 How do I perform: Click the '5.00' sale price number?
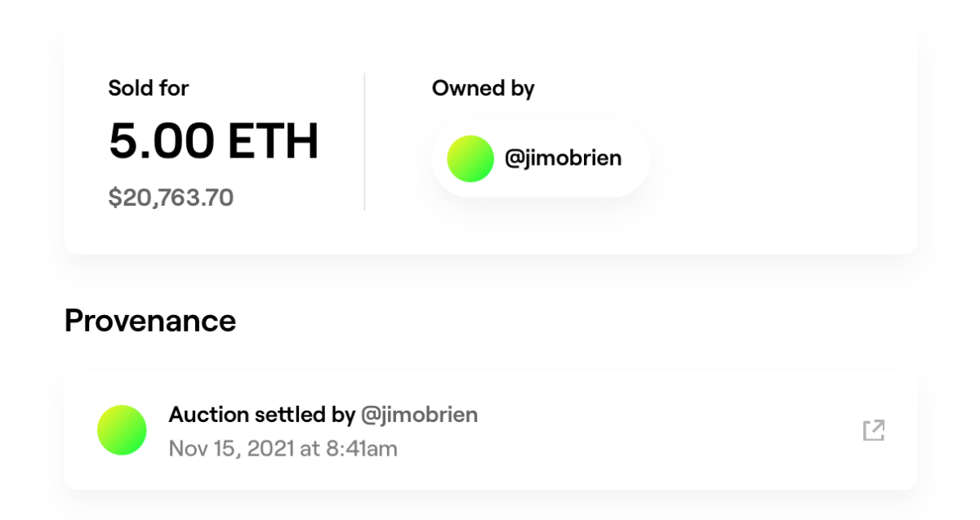coord(159,142)
